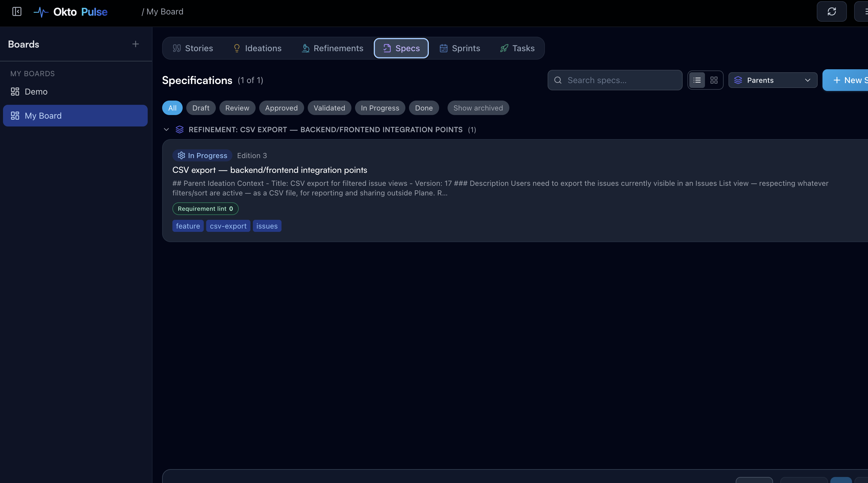868x483 pixels.
Task: Click the csv-export tag
Action: [x=228, y=226]
